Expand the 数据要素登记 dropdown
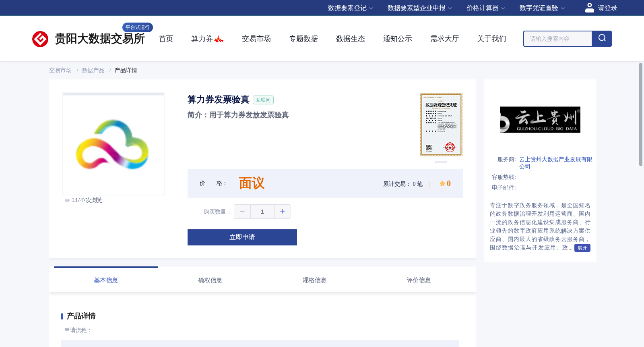 tap(351, 8)
